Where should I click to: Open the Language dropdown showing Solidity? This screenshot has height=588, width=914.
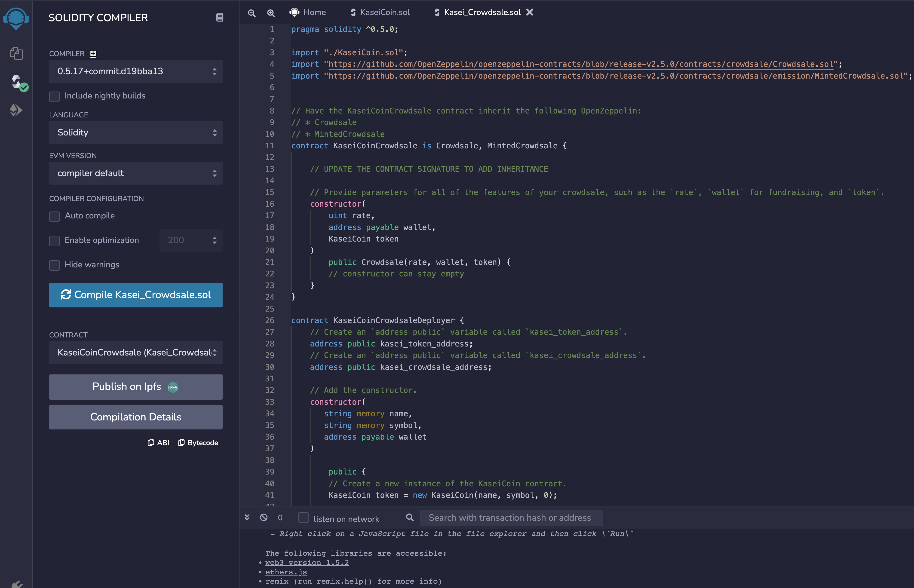tap(136, 133)
